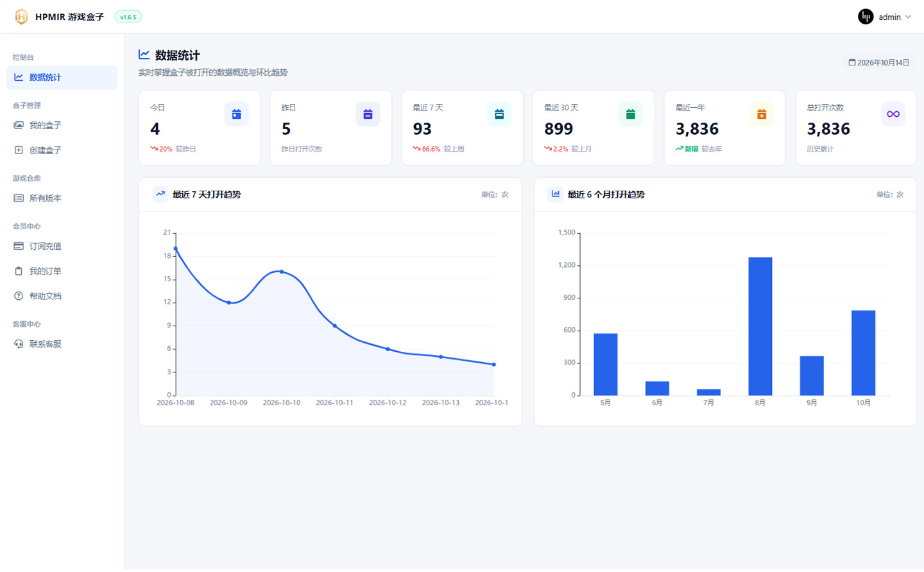Viewport: 924px width, 572px height.
Task: Click the 5月 bar in the monthly chart
Action: point(606,365)
